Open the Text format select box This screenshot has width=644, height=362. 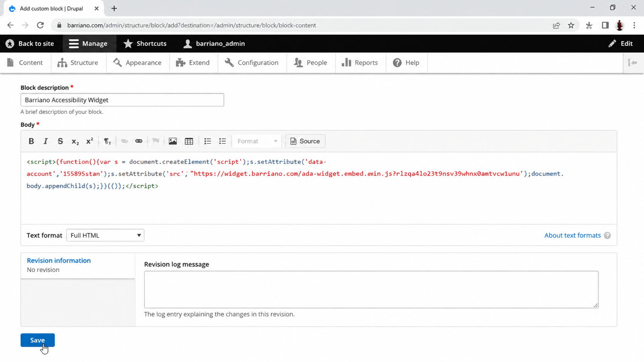click(x=105, y=235)
